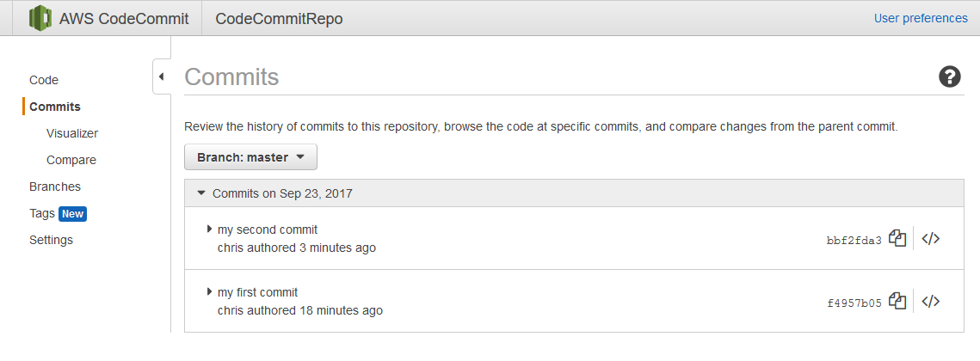980x361 pixels.
Task: Open the Visualizer sub-item
Action: pos(72,134)
